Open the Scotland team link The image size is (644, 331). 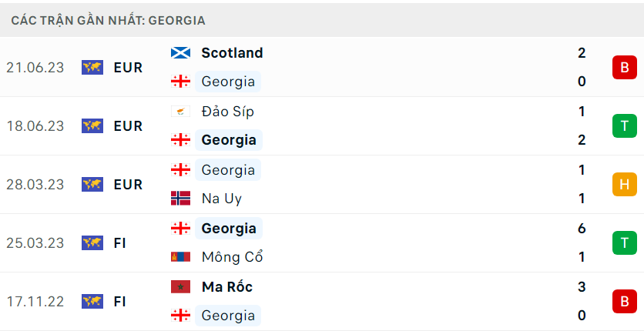tap(232, 53)
